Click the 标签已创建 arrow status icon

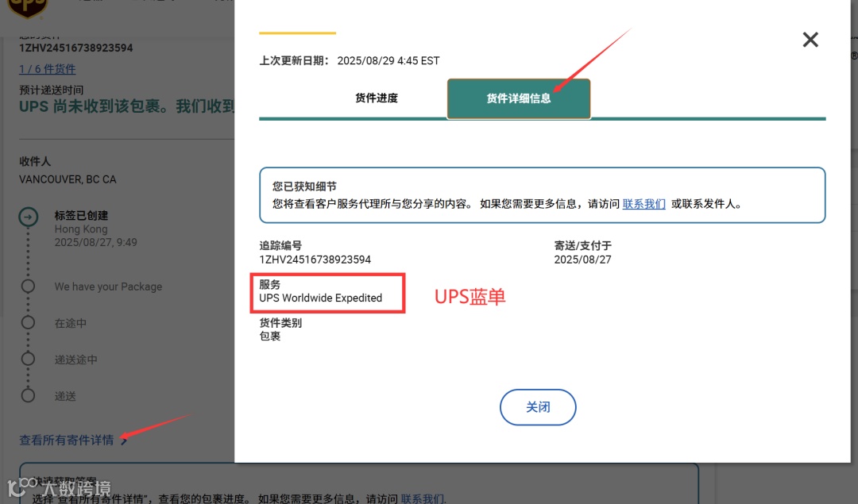29,217
